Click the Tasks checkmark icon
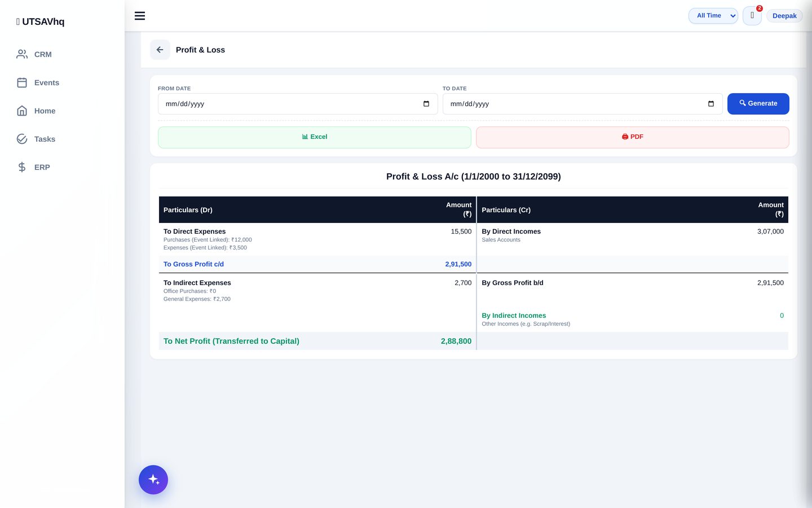 (22, 139)
